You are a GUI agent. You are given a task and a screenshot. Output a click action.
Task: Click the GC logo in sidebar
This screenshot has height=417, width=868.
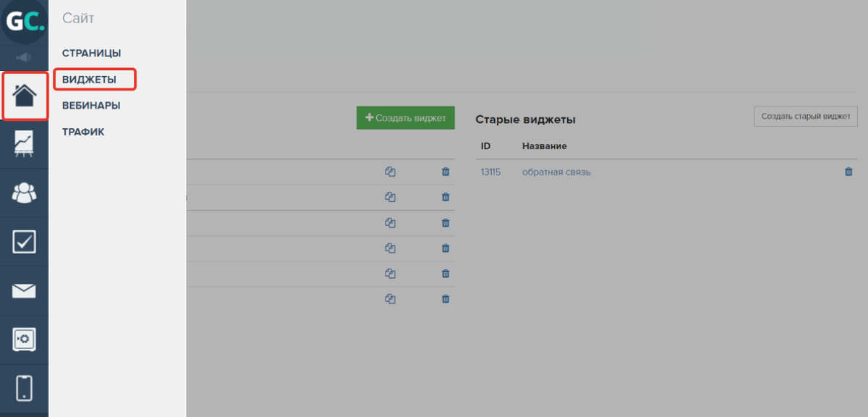tap(25, 22)
